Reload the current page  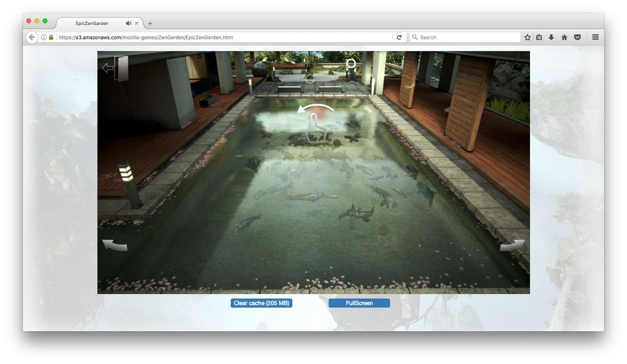[x=399, y=37]
